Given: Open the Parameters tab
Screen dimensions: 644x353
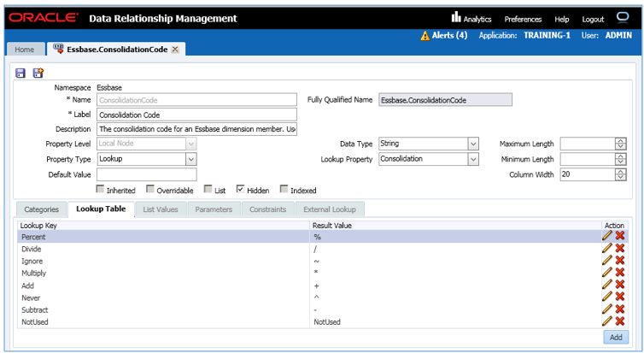Looking at the screenshot, I should [x=214, y=209].
